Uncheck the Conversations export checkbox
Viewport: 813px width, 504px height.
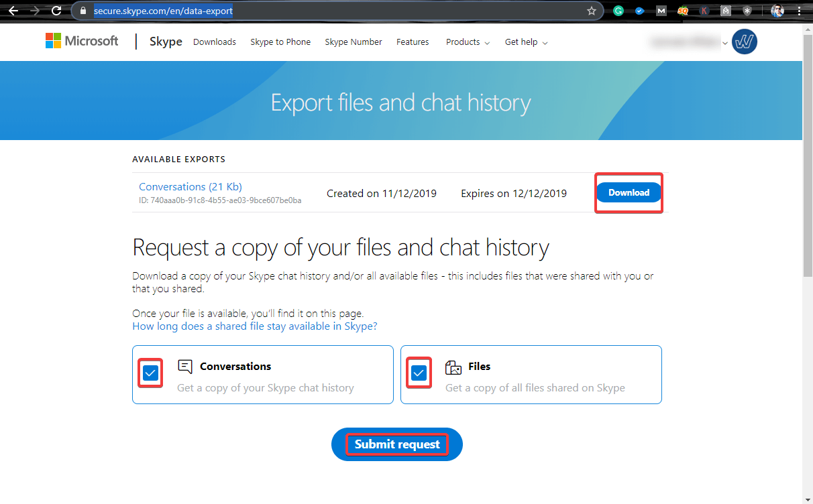(150, 373)
